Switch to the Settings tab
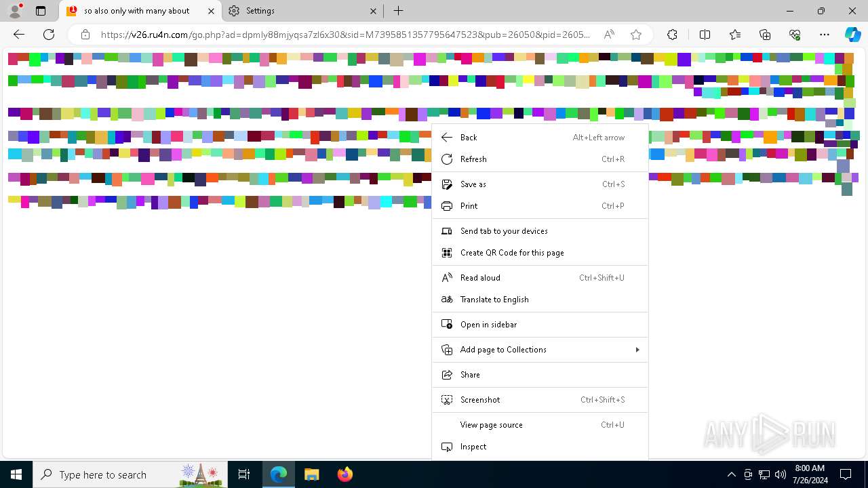Viewport: 868px width, 488px height. coord(303,11)
